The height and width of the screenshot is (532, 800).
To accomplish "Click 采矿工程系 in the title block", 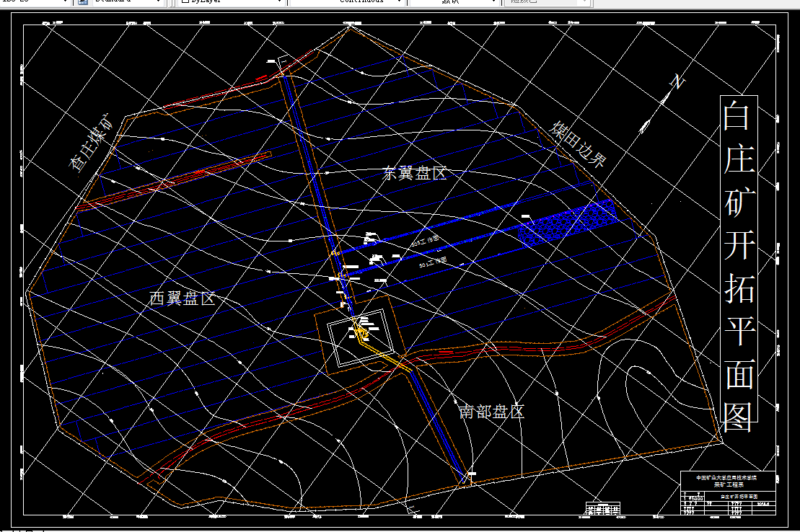I will coord(729,484).
